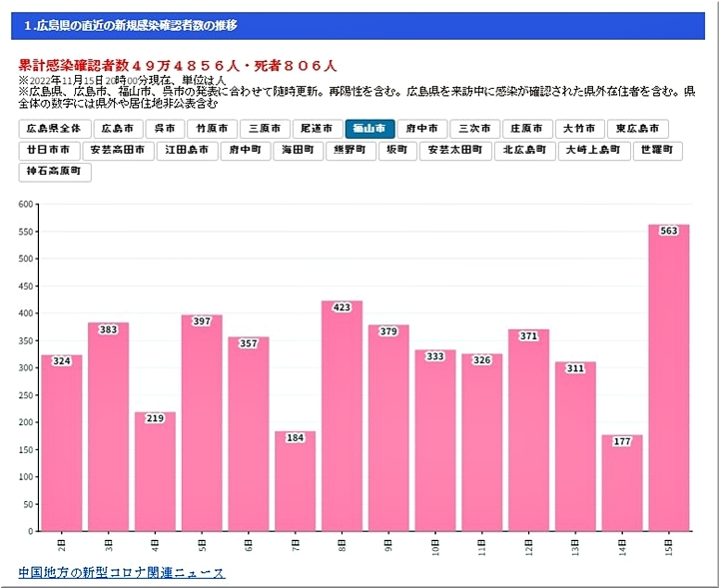Select the 広島市 city button
The height and width of the screenshot is (588, 719).
click(x=116, y=129)
